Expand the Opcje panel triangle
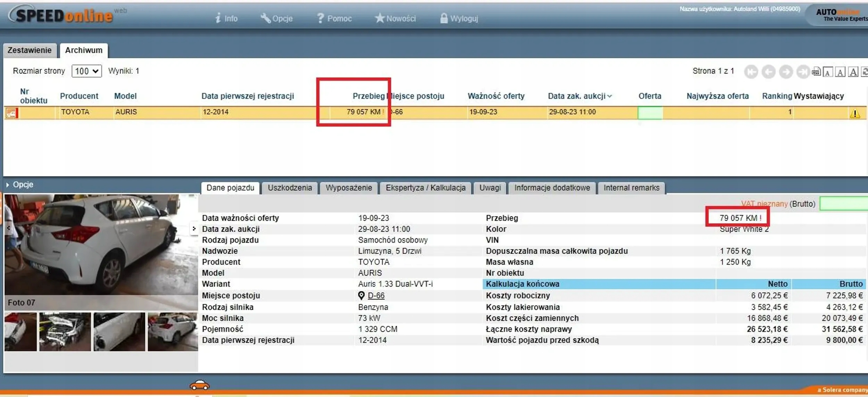868x397 pixels. (8, 185)
